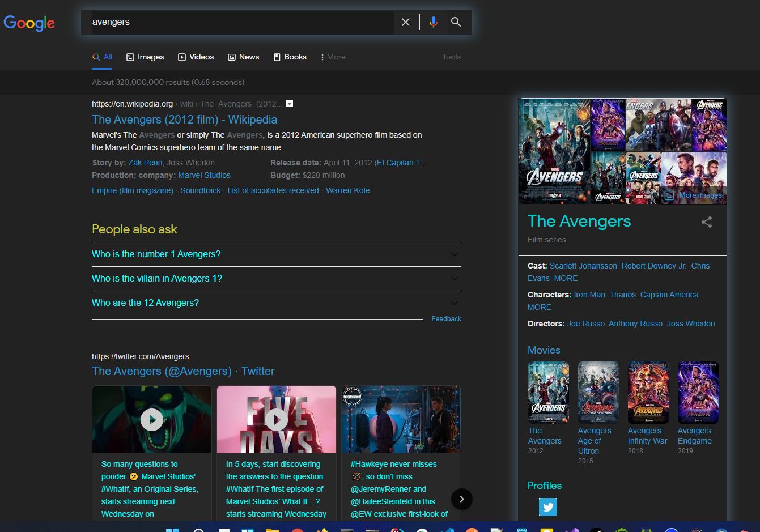The height and width of the screenshot is (532, 760).
Task: Open the El Capitan release date link
Action: pos(402,163)
